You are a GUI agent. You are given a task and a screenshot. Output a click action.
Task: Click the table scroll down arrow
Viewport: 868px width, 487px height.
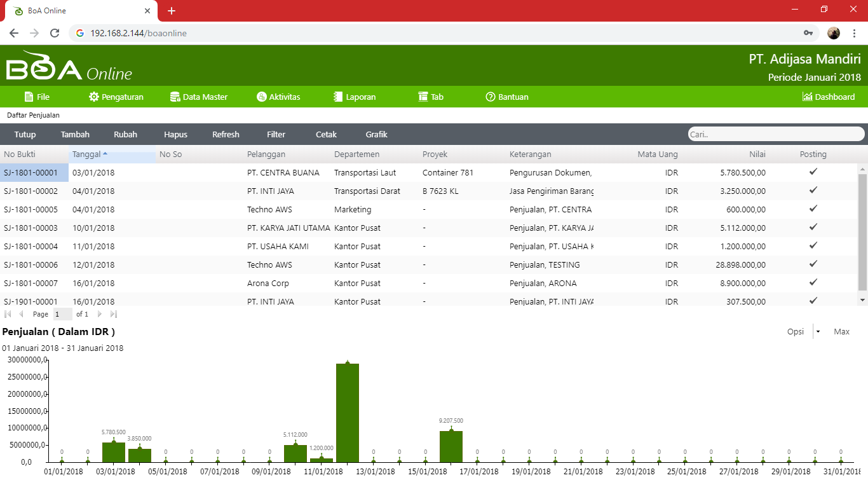point(862,299)
